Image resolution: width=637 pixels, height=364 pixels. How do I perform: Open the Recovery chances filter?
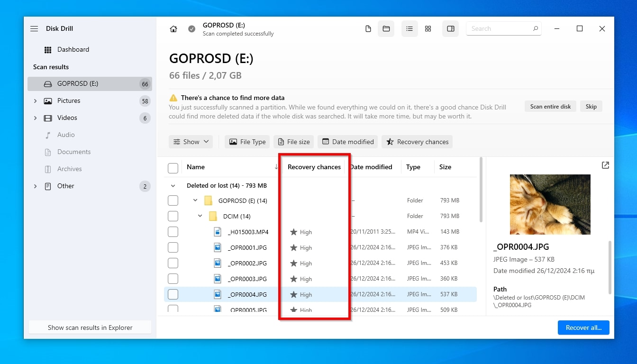pos(417,142)
